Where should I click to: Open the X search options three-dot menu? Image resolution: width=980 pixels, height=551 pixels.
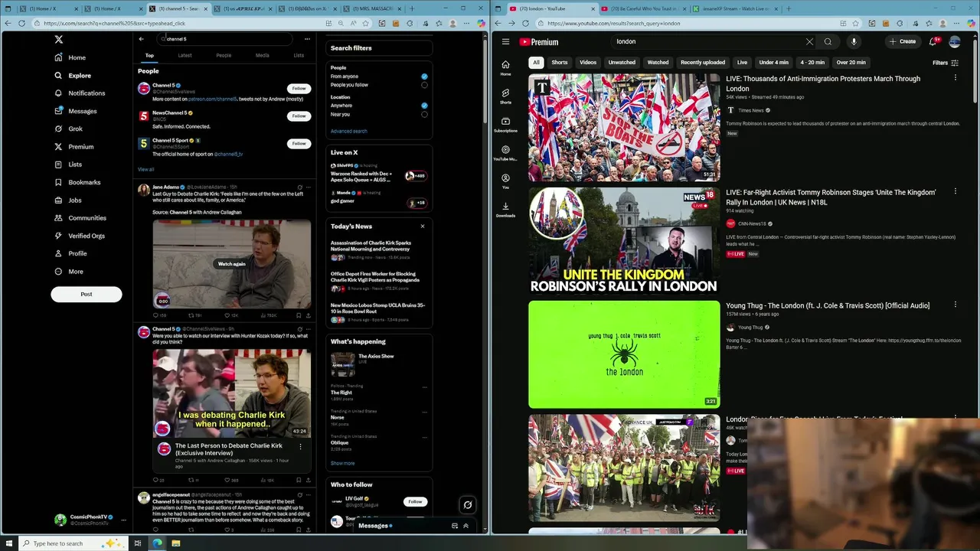[x=307, y=39]
